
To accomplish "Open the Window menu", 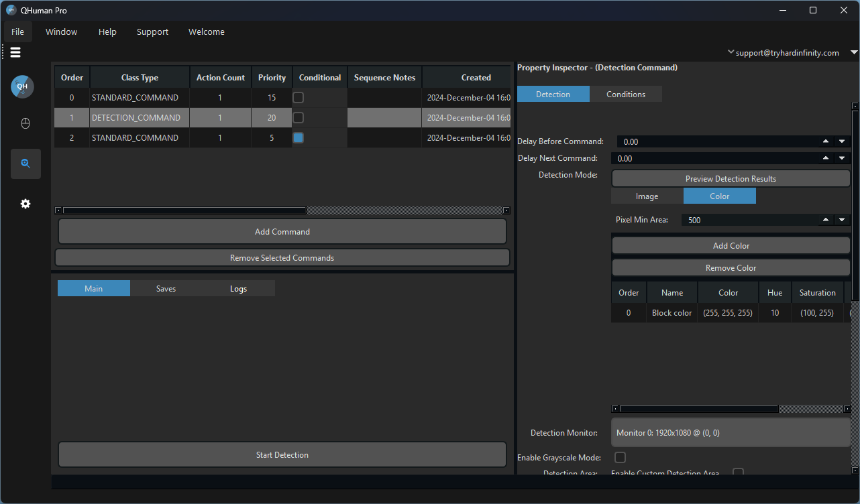I will 61,31.
